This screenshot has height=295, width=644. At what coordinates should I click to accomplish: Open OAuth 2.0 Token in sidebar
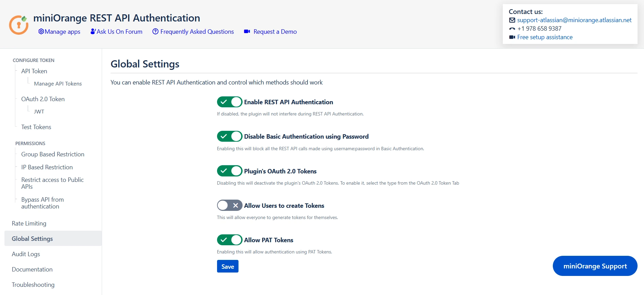coord(43,99)
